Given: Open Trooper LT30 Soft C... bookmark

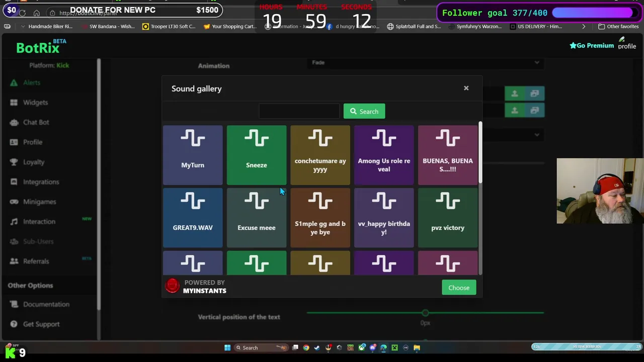Looking at the screenshot, I should pos(169,26).
